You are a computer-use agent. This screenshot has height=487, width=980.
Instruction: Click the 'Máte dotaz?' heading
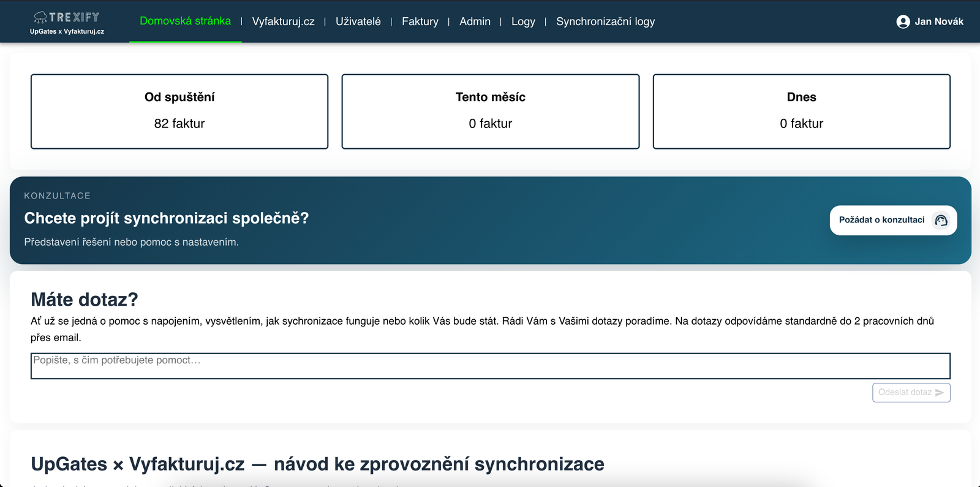click(x=85, y=300)
